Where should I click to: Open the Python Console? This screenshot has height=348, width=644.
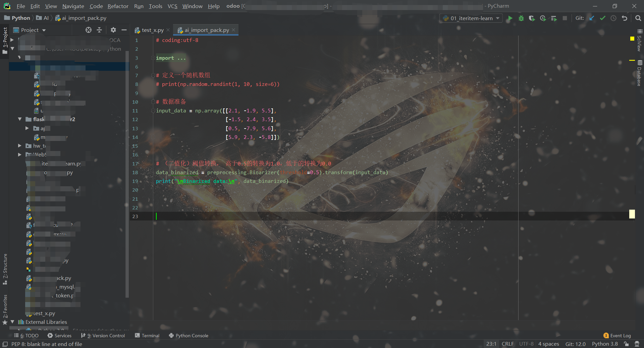189,336
